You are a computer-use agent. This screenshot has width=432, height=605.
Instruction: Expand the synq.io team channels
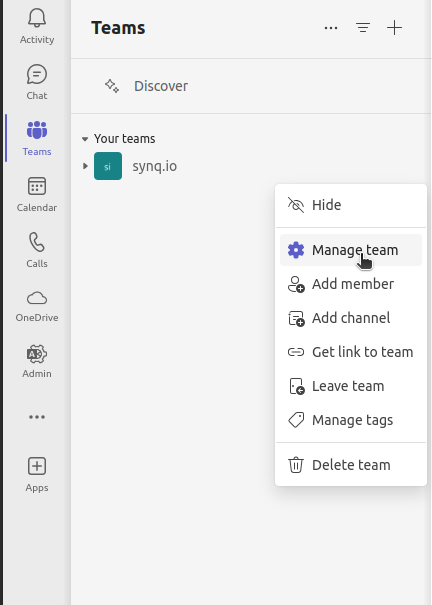pos(85,166)
